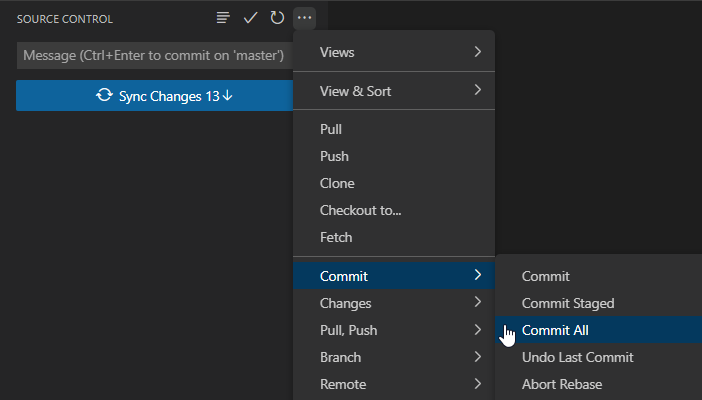Select Pull from the menu
The width and height of the screenshot is (702, 400).
[x=331, y=129]
